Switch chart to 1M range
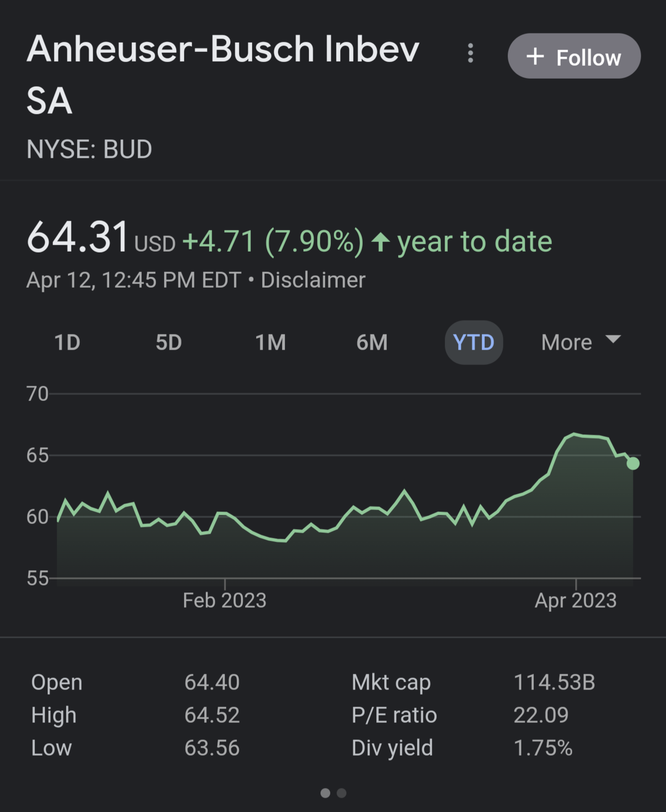The height and width of the screenshot is (812, 666). click(x=270, y=343)
